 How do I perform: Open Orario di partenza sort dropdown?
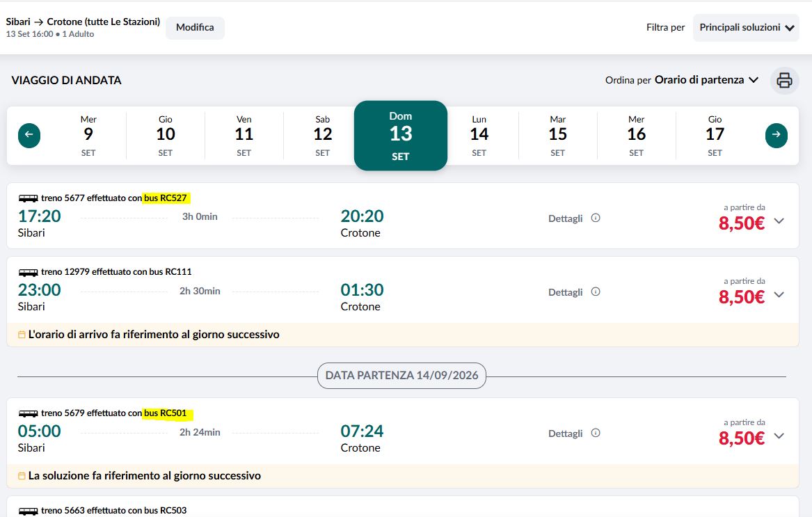point(706,80)
